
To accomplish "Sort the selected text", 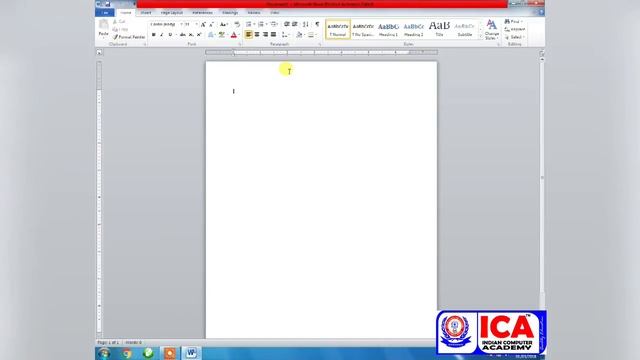I will (x=306, y=24).
